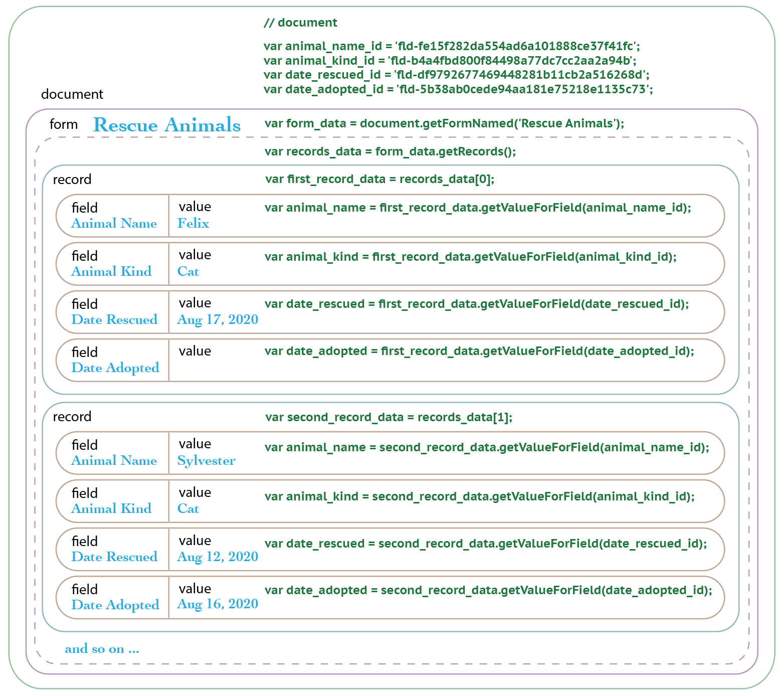The height and width of the screenshot is (696, 784).
Task: Click the Rescue Animals form title
Action: (167, 125)
